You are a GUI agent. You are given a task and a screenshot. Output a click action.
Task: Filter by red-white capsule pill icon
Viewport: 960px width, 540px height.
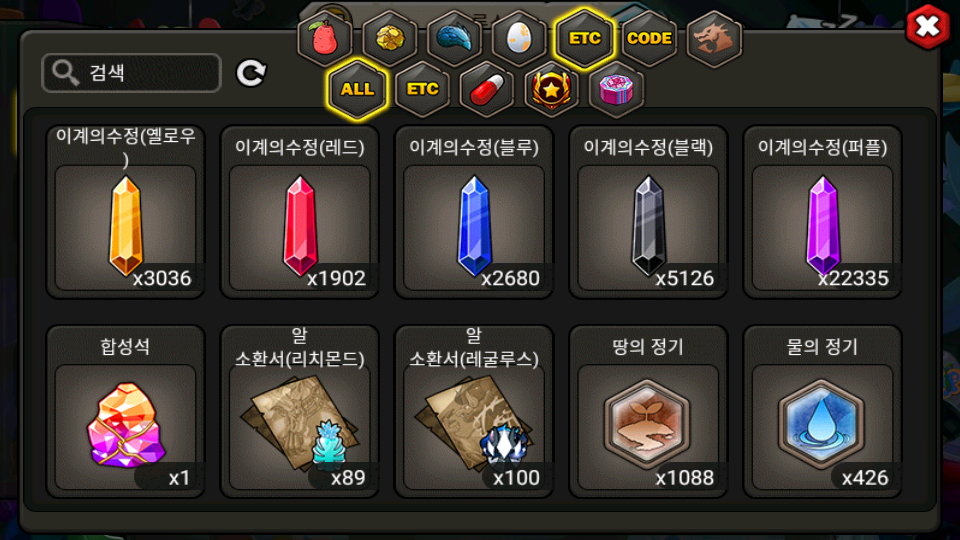(487, 89)
